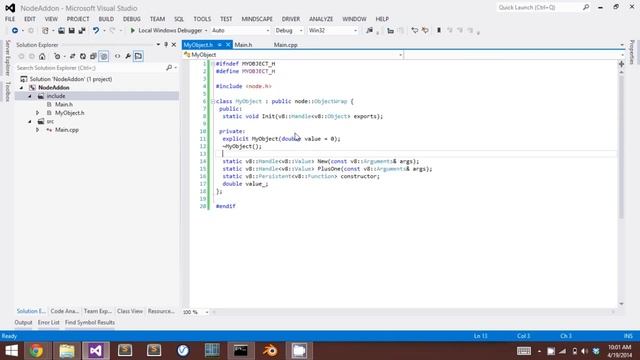Toggle Show All Files in Solution Explorer
The width and height of the screenshot is (640, 360).
104,56
